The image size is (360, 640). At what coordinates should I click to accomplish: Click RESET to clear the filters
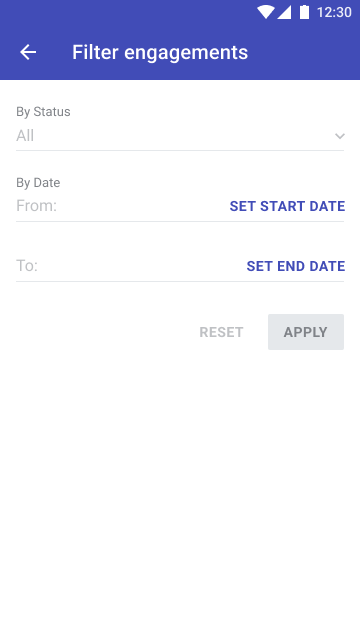221,332
